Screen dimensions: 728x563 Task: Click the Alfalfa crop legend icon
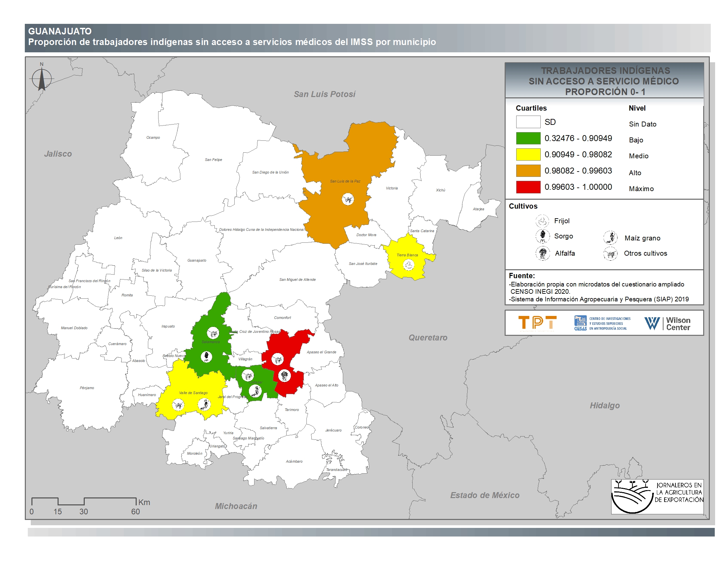pos(542,253)
